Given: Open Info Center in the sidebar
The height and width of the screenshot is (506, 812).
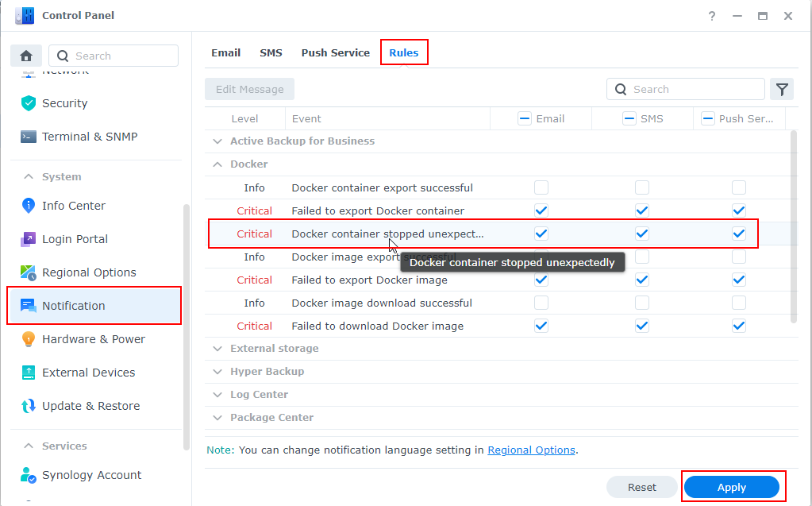Looking at the screenshot, I should 74,206.
